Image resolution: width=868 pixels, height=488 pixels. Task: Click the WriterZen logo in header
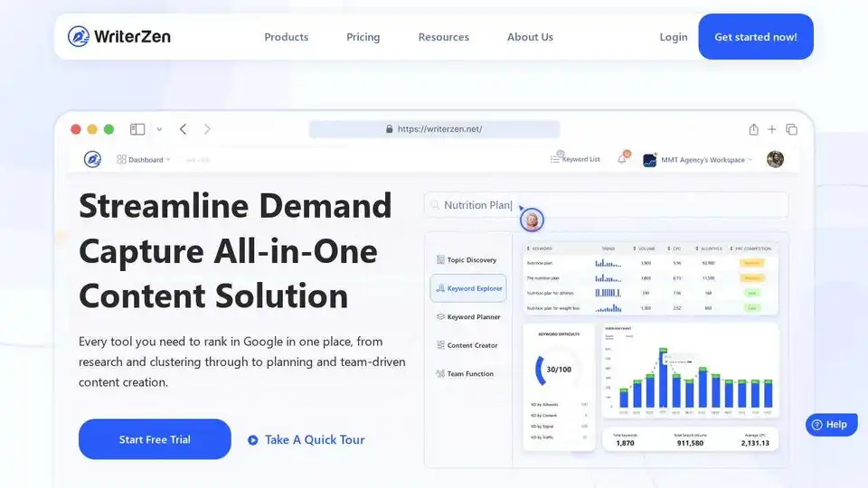point(119,37)
